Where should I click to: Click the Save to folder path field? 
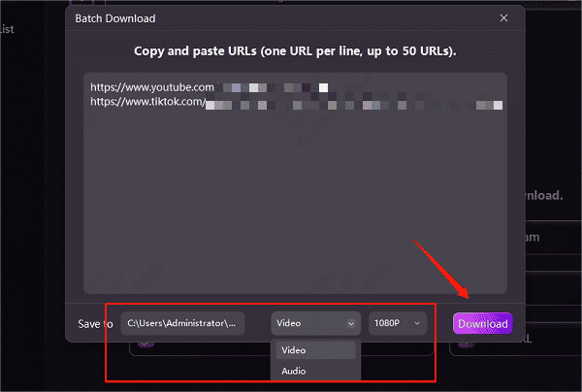click(183, 323)
